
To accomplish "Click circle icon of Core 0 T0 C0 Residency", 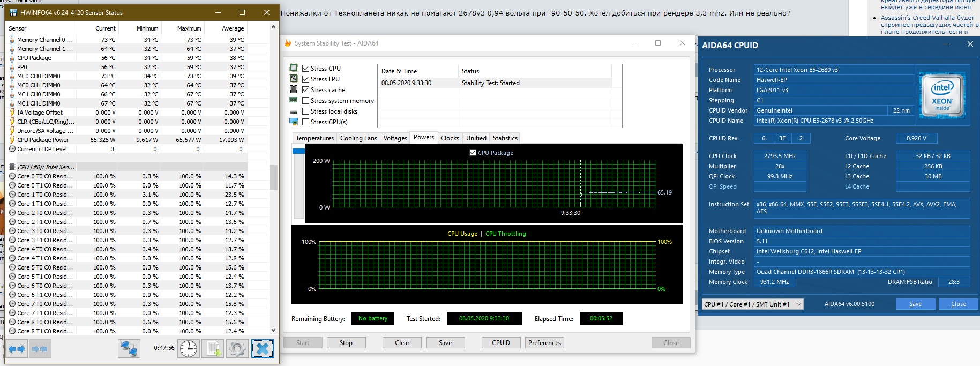I will point(12,176).
